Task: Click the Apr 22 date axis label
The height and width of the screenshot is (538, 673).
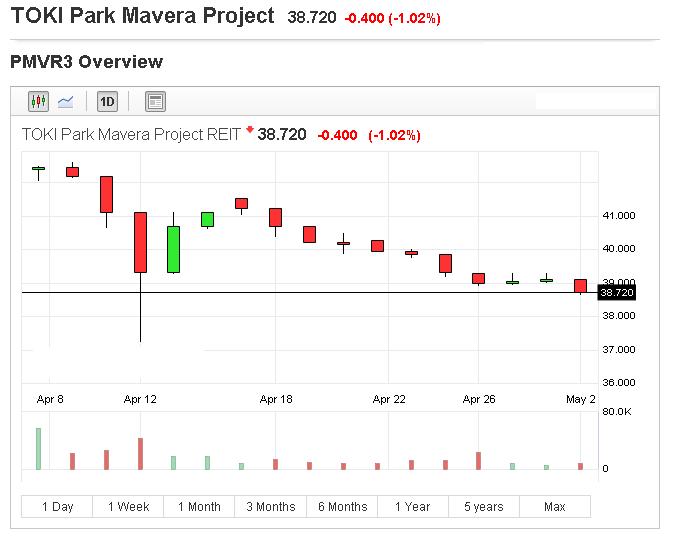Action: click(389, 399)
